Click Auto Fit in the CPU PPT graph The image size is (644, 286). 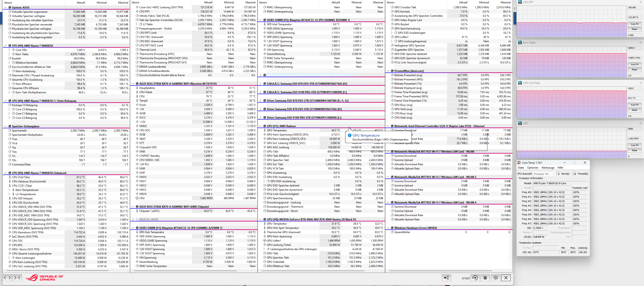point(634,24)
